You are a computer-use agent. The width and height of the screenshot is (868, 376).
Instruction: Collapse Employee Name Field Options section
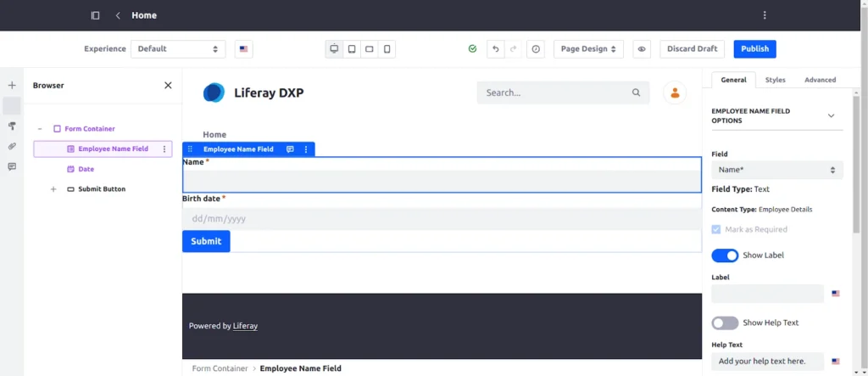click(831, 115)
